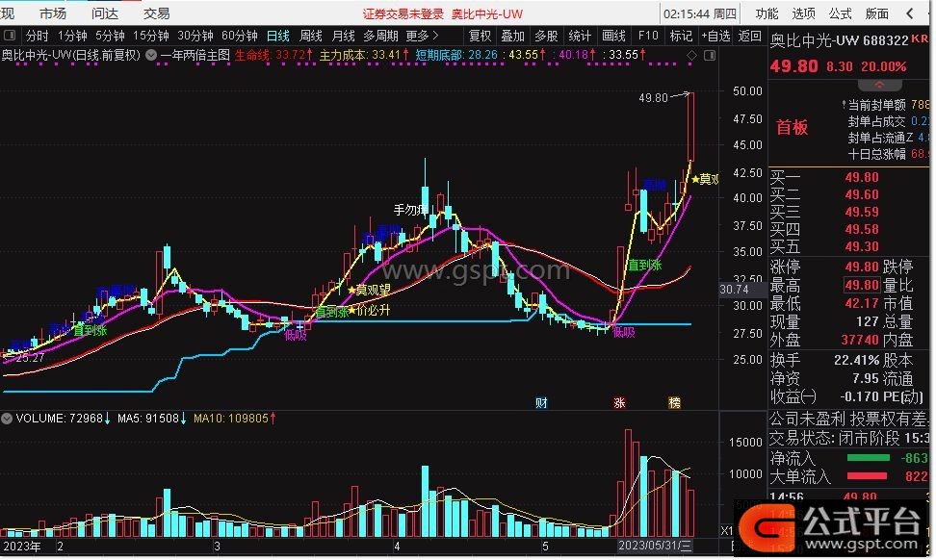Image resolution: width=936 pixels, height=560 pixels.
Task: Click the MA10 109805 volume label
Action: tap(235, 419)
